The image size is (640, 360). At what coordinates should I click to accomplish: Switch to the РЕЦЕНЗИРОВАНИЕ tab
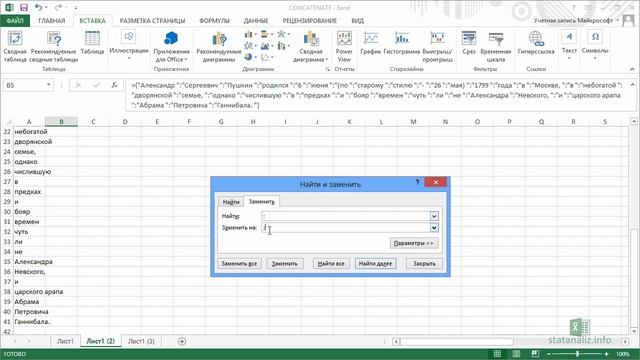(x=310, y=20)
